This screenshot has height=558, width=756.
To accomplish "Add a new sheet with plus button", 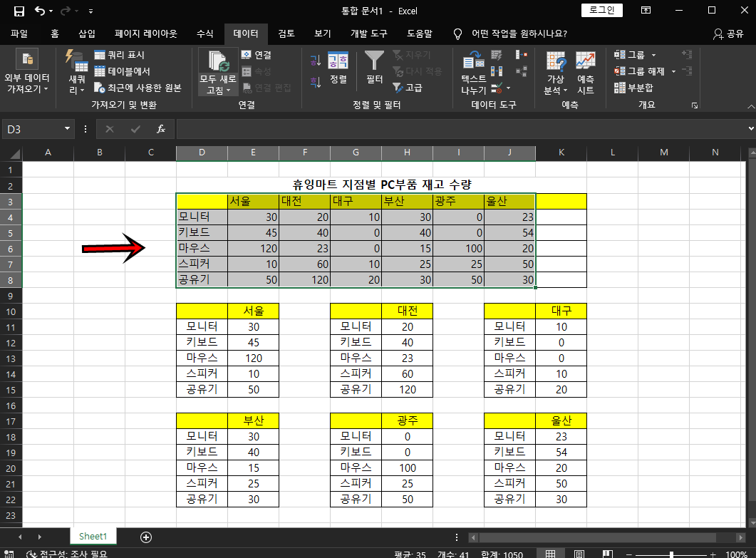I will [x=146, y=537].
